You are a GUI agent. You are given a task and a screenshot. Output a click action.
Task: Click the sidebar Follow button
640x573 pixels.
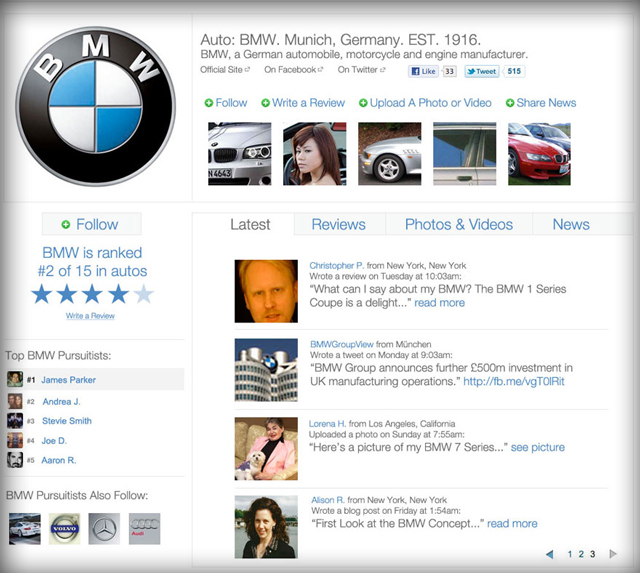coord(92,224)
